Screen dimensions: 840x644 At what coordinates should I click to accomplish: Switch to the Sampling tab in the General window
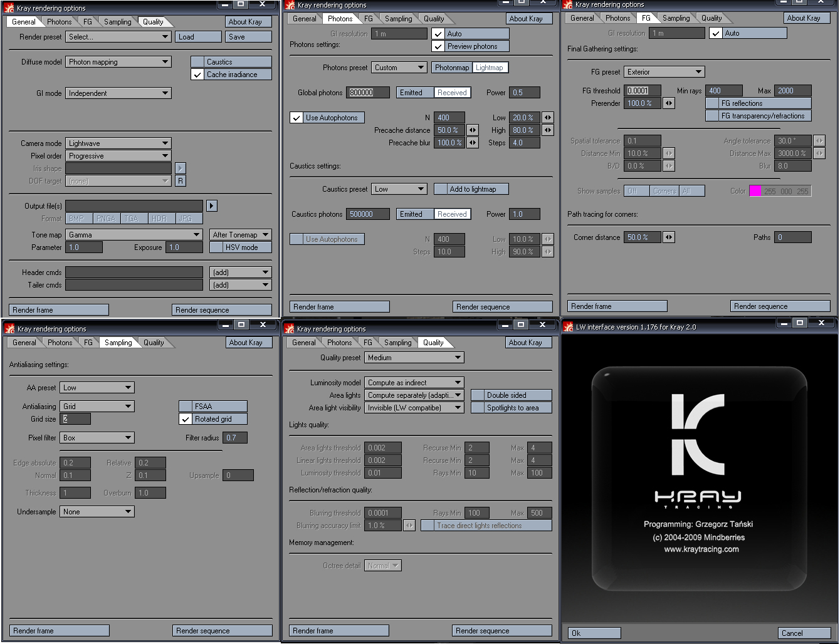pos(118,22)
